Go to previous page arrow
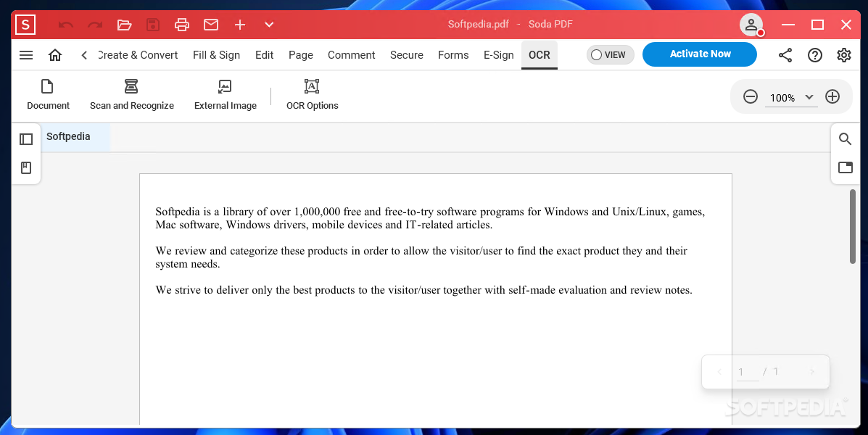 click(x=719, y=372)
